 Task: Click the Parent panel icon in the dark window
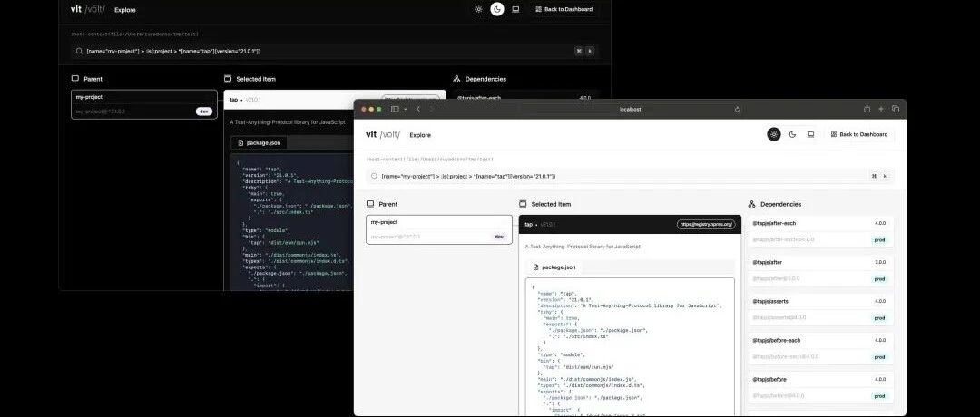[x=75, y=79]
